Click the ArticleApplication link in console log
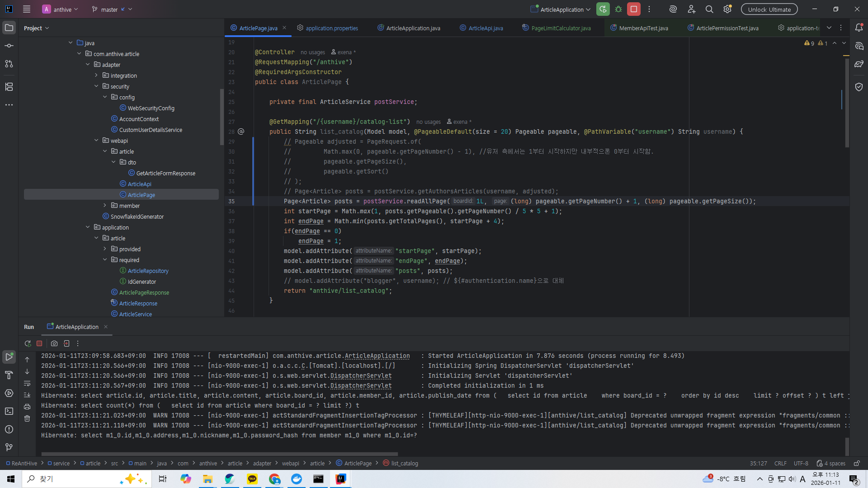 377,356
